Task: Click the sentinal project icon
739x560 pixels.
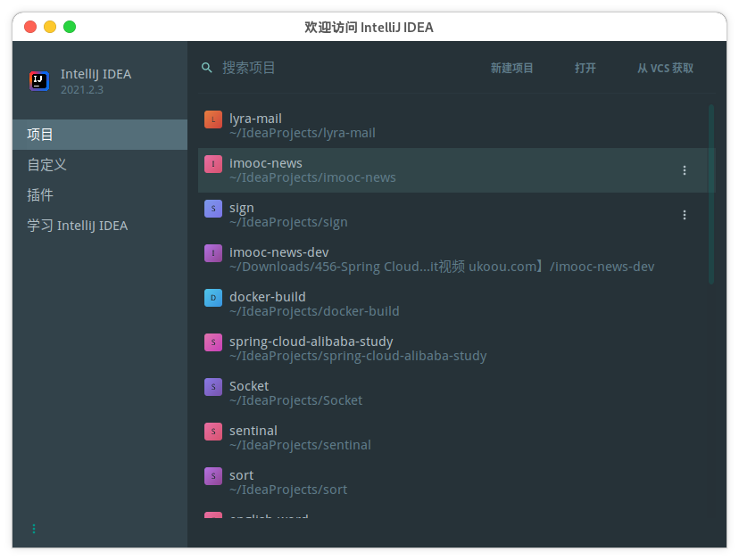Action: [x=213, y=432]
